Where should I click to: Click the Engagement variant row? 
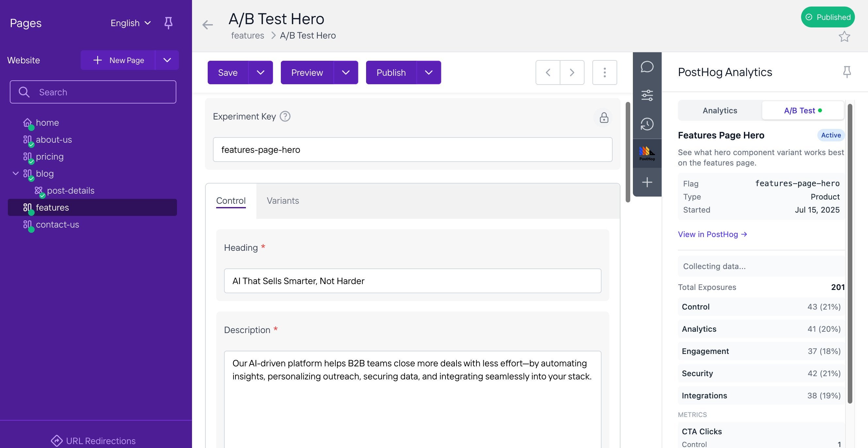[x=761, y=351]
